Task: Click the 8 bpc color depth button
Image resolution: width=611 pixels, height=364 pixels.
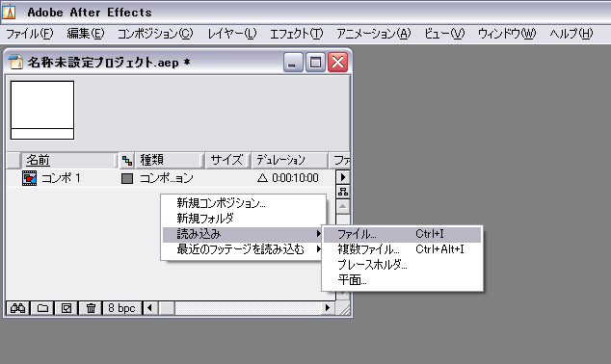Action: click(122, 308)
